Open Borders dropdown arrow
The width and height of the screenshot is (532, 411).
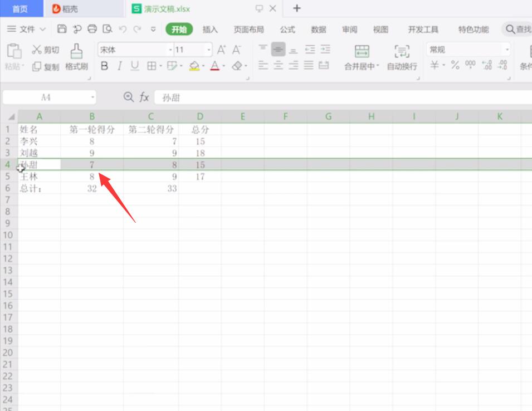(x=160, y=66)
